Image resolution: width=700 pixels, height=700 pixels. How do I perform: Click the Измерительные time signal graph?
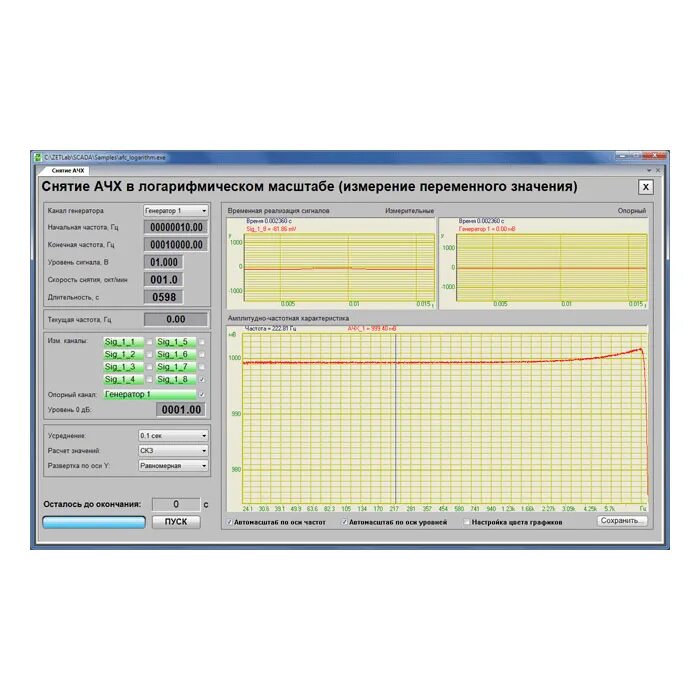pyautogui.click(x=331, y=263)
